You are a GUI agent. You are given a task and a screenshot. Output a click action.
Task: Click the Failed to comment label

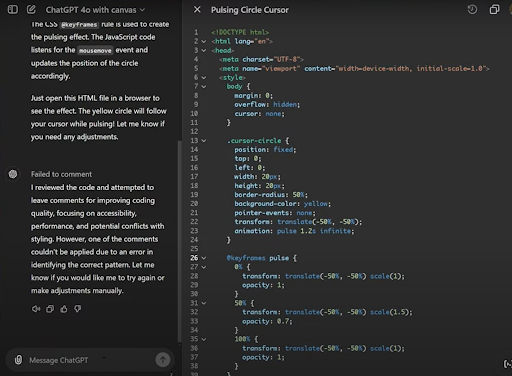coord(61,174)
